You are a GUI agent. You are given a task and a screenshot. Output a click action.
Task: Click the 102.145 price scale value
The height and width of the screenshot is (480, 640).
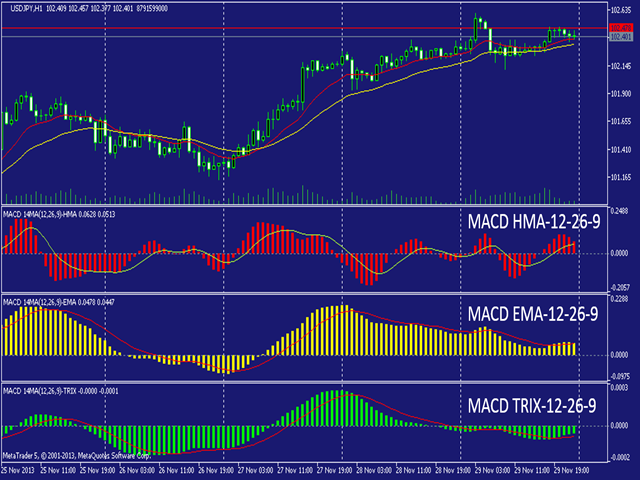(x=620, y=66)
